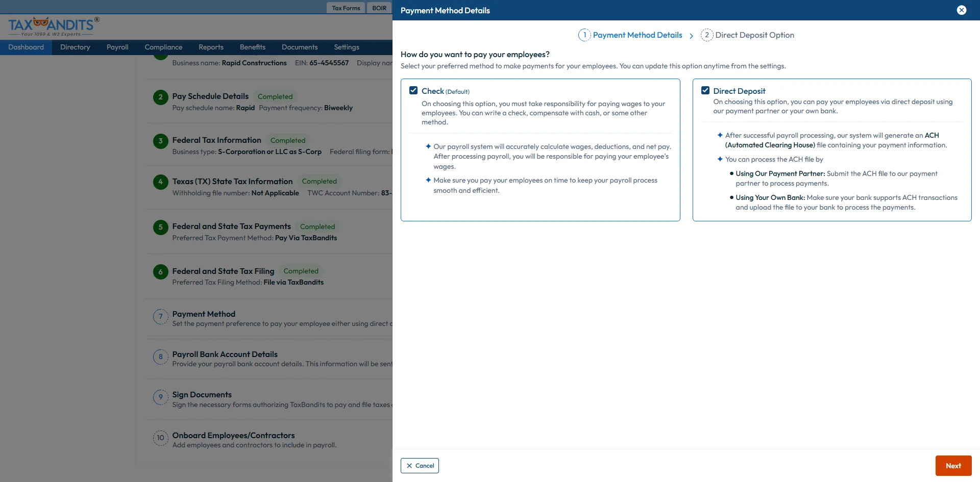Open Pay Schedule Details heading
This screenshot has height=482, width=980.
pos(210,96)
